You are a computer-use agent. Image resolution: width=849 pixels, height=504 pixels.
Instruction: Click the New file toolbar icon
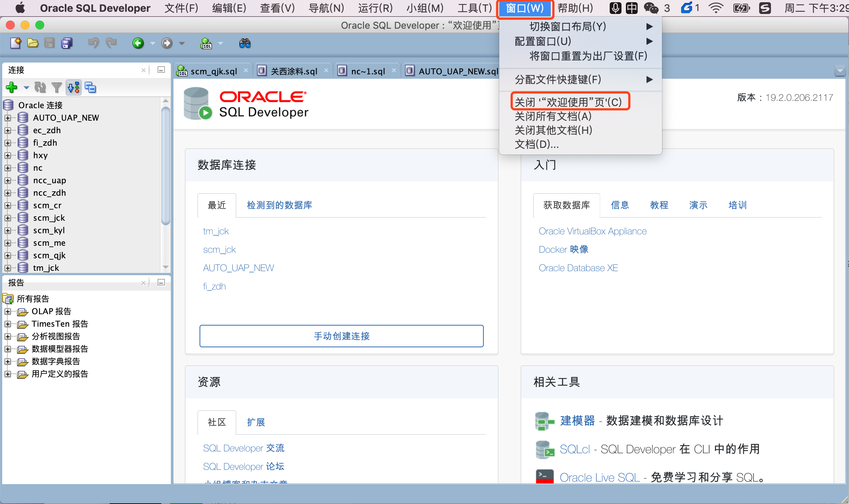coord(16,43)
